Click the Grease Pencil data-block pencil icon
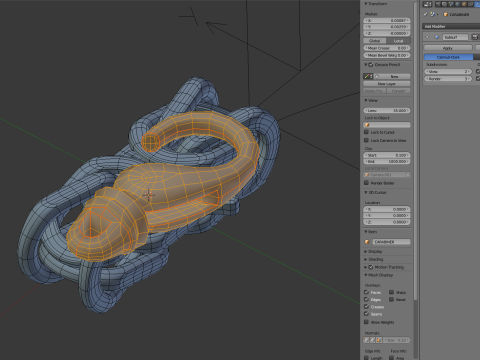The image size is (480, 360). (367, 76)
